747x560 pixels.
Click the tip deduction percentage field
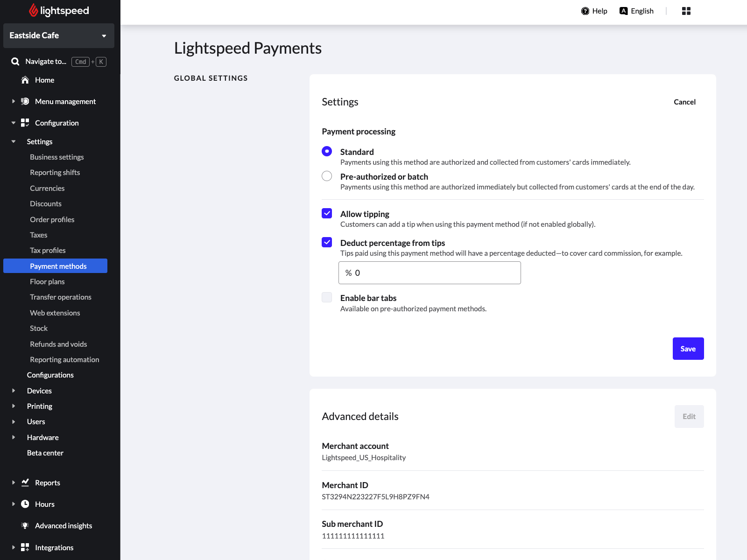coord(429,273)
